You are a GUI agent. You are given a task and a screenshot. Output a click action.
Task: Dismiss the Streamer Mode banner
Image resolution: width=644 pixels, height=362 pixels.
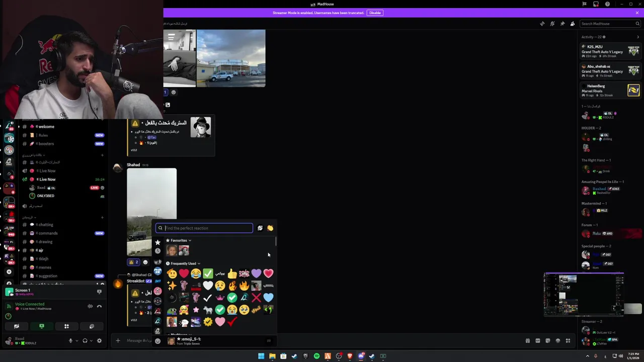(637, 13)
